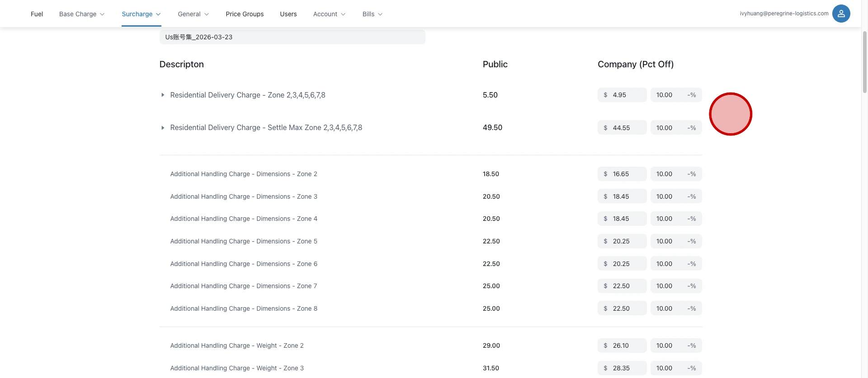Open the General dropdown menu
The height and width of the screenshot is (378, 868).
pos(193,14)
